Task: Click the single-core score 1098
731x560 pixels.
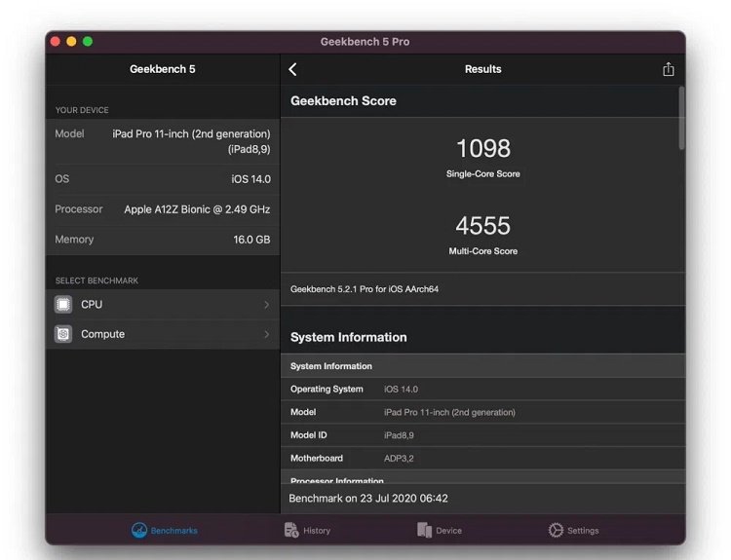Action: point(483,149)
